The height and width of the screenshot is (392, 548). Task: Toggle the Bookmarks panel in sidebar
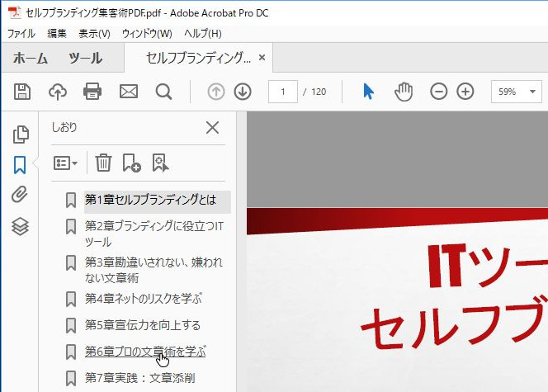point(21,165)
